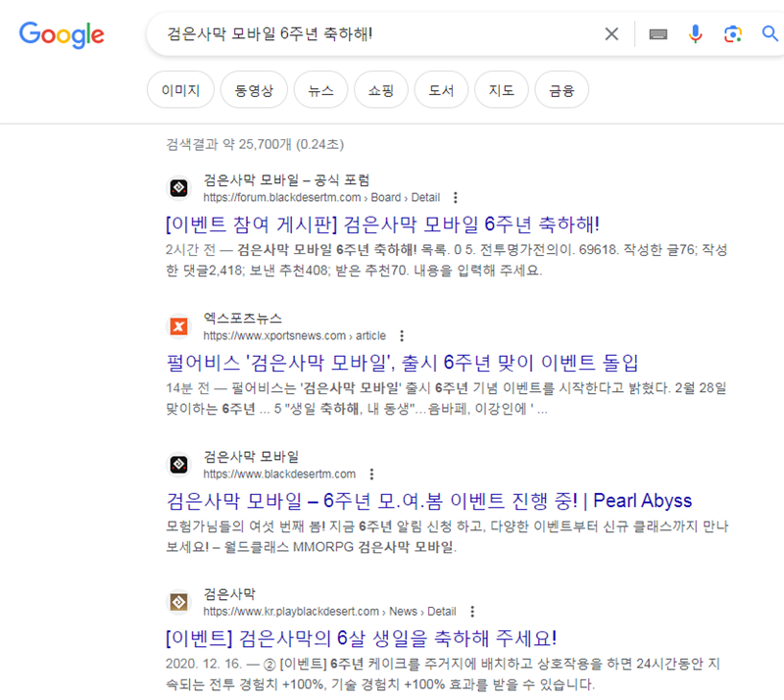Click the 검은사막 kr.playblackdesert favicon
This screenshot has height=700, width=784.
pyautogui.click(x=179, y=602)
